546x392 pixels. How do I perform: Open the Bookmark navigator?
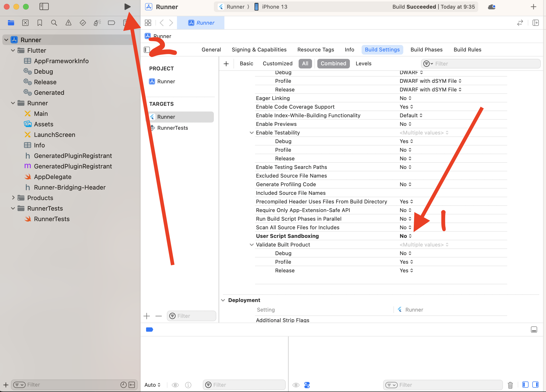40,23
